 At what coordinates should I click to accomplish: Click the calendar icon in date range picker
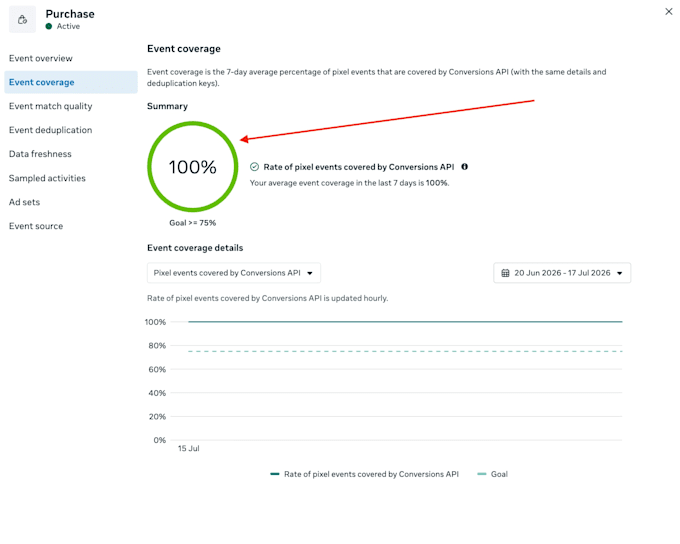[x=505, y=273]
